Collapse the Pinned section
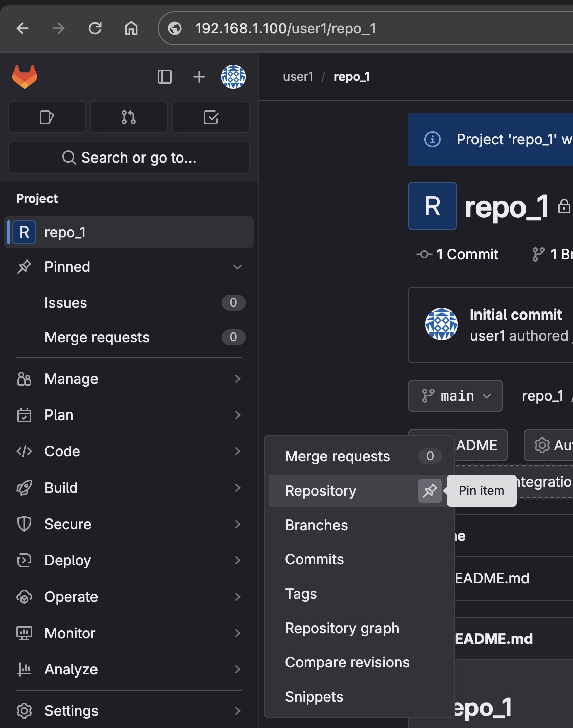Viewport: 573px width, 728px height. [237, 267]
